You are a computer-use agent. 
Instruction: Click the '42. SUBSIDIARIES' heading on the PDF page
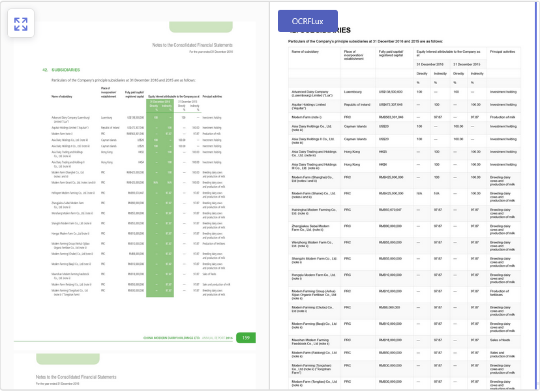coord(61,70)
